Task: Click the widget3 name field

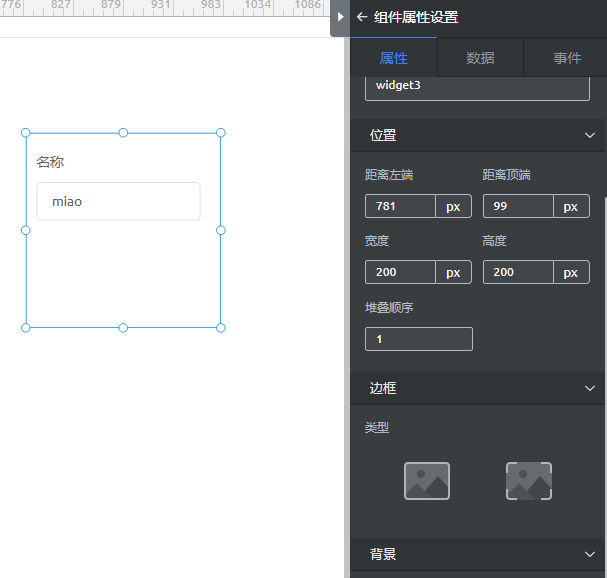Action: pyautogui.click(x=477, y=88)
